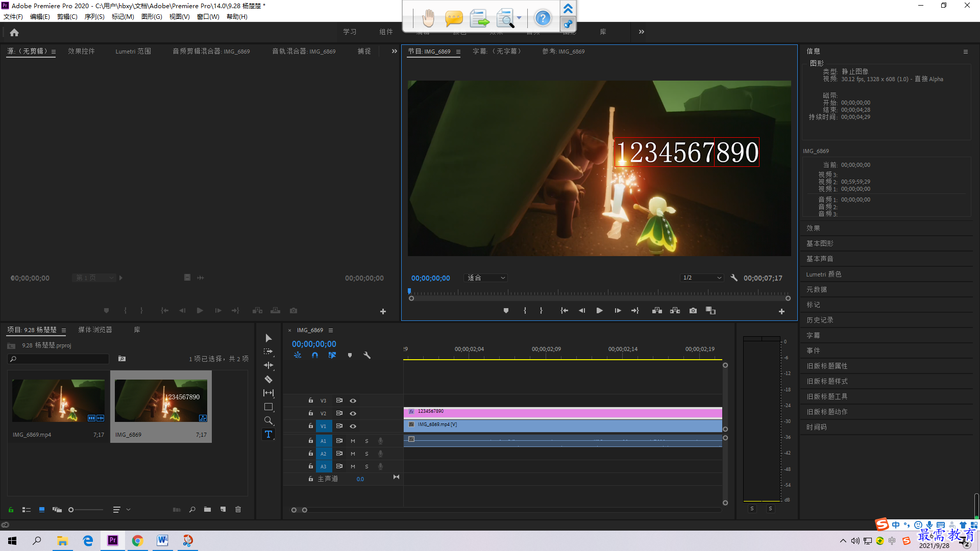Viewport: 980px width, 551px height.
Task: Open the 窗口(W) menu
Action: (208, 17)
